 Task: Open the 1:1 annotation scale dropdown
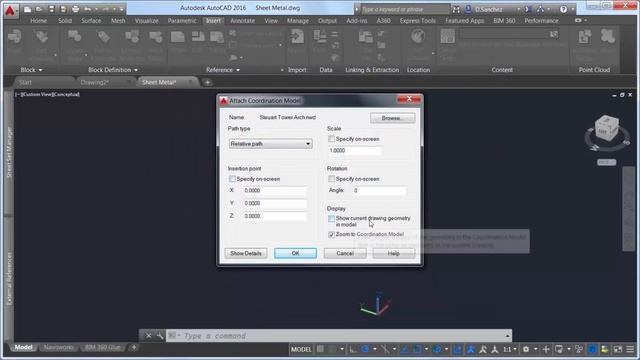[515, 349]
